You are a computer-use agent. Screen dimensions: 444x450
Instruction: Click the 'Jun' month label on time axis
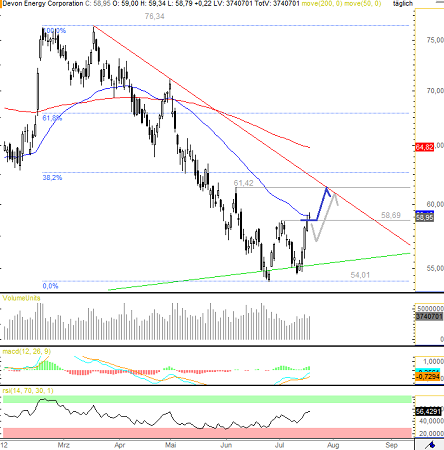point(226,445)
